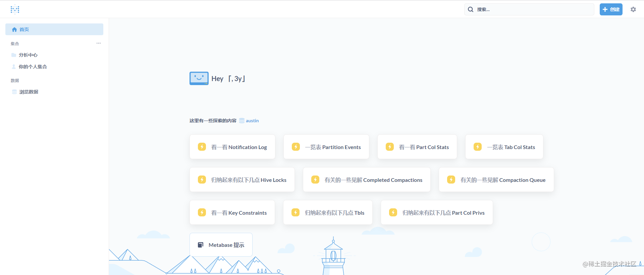
Task: Open 归纳起来有以下几点 Hive Locks card
Action: click(x=242, y=180)
